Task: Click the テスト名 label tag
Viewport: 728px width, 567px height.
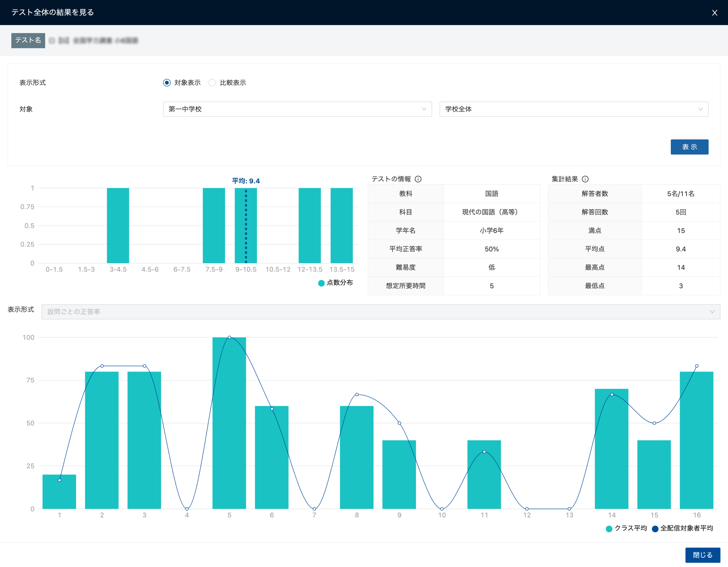Action: (28, 40)
